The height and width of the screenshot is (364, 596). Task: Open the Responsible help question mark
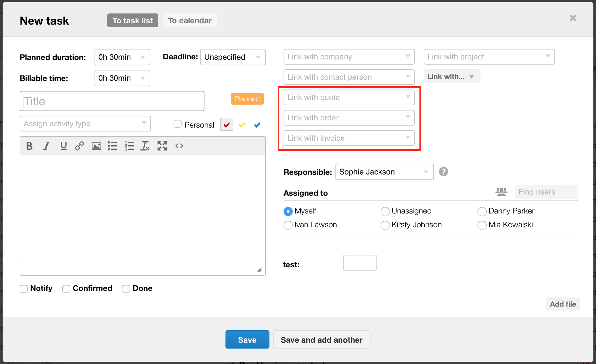(x=443, y=172)
